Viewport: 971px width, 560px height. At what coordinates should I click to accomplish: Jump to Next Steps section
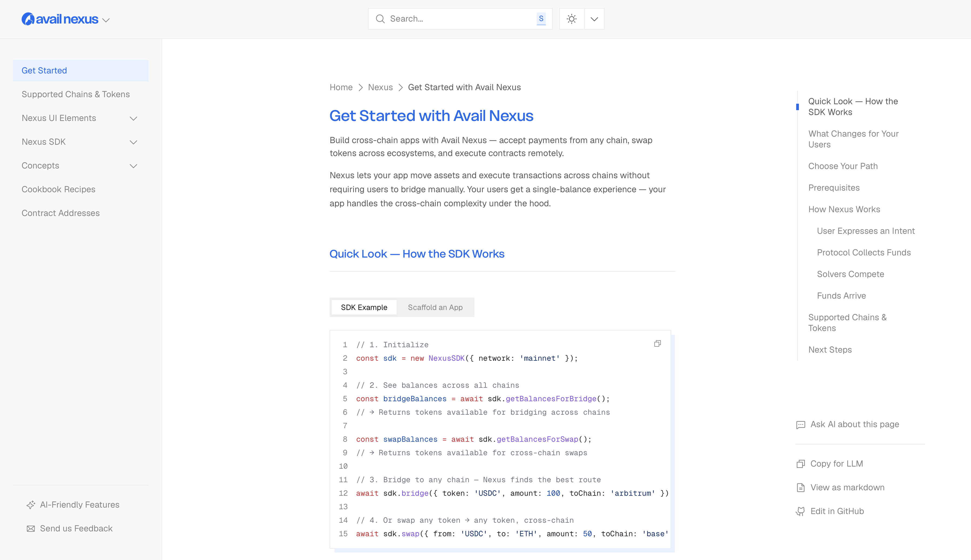830,350
